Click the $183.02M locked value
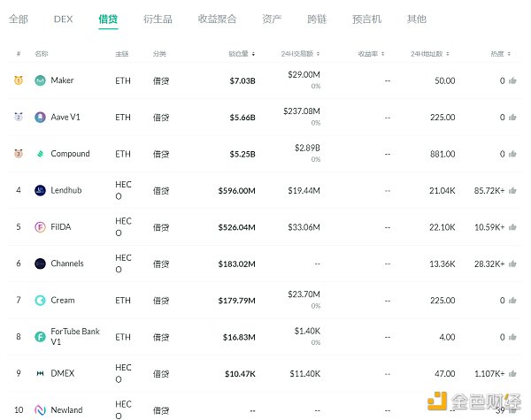 tap(236, 264)
